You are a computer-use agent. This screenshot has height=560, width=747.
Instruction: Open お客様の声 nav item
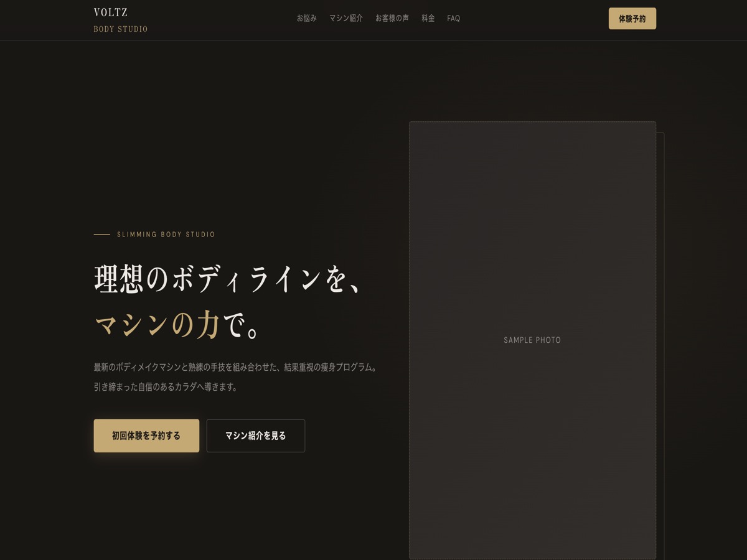coord(392,19)
